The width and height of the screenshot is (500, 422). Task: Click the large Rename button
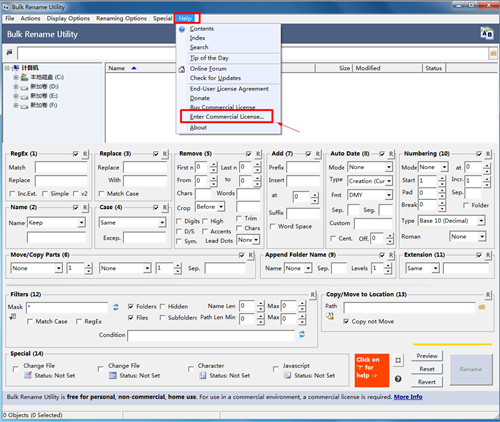471,369
